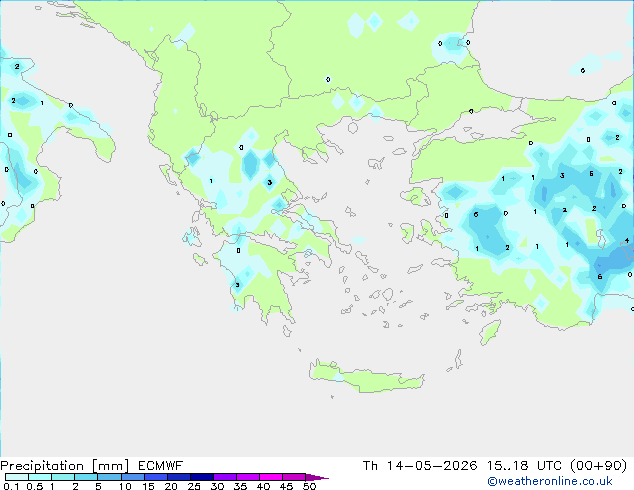Click the 25–30 mm dark blue legend swatch
This screenshot has height=490, width=634.
pyautogui.click(x=202, y=477)
